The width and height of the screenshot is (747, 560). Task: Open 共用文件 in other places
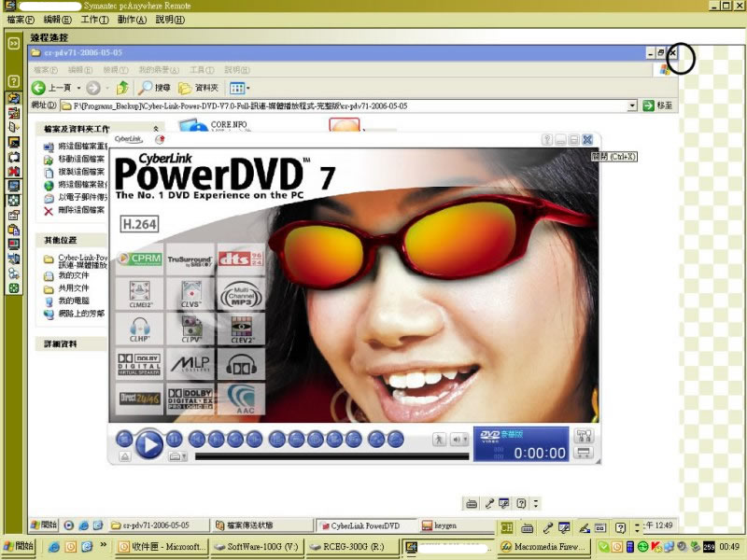click(x=66, y=288)
